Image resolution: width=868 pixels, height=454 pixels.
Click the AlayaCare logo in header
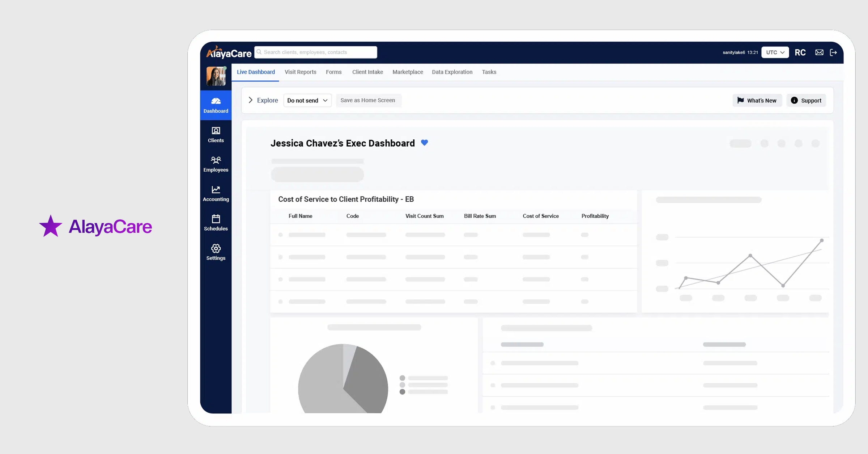pos(229,52)
